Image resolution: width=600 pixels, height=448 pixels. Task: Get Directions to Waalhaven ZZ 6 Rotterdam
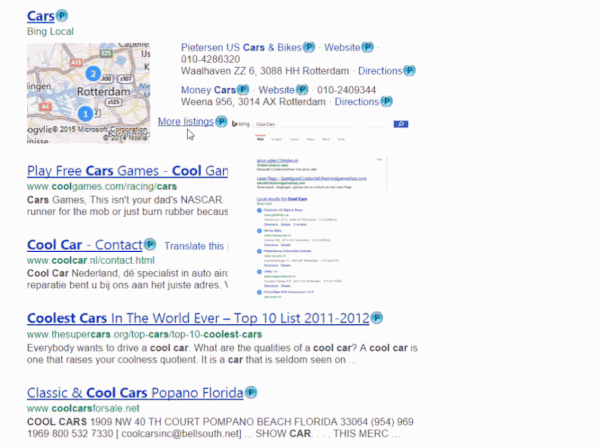point(380,71)
